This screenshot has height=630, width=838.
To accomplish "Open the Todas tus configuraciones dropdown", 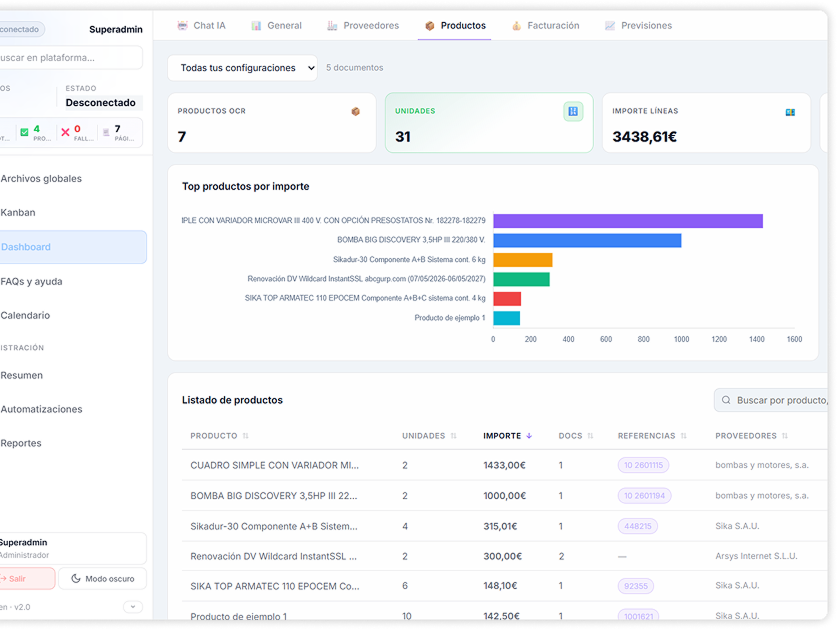I will point(242,68).
